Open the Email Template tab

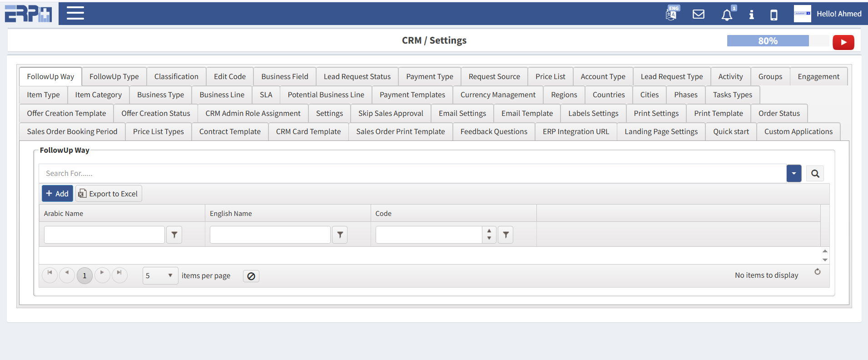coord(527,113)
